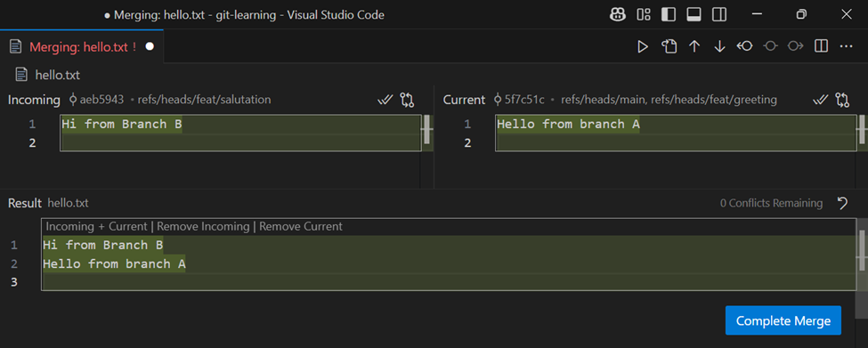
Task: Open the file with Open File icon
Action: click(669, 47)
